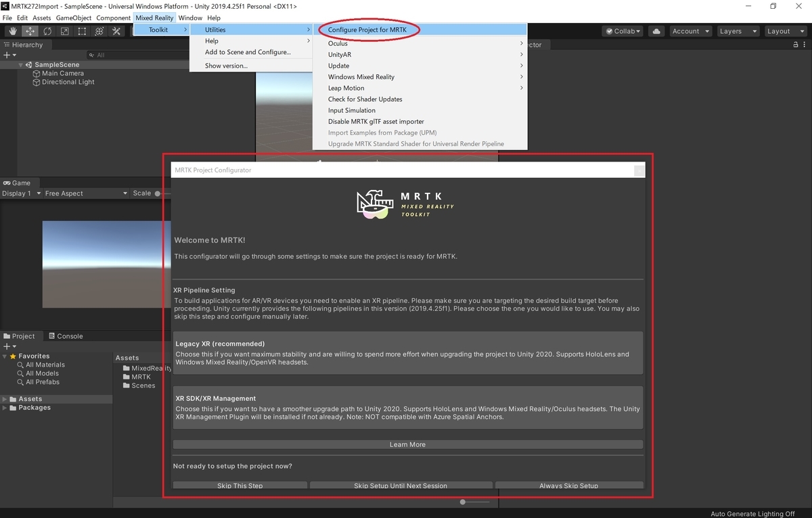Screen dimensions: 812x518
Task: Click the Favorites star icon
Action: (x=13, y=356)
